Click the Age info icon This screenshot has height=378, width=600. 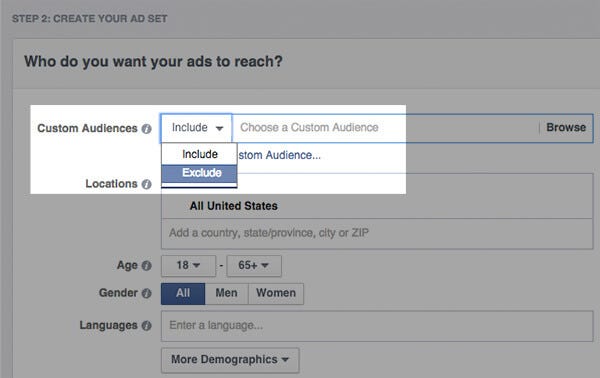[147, 266]
